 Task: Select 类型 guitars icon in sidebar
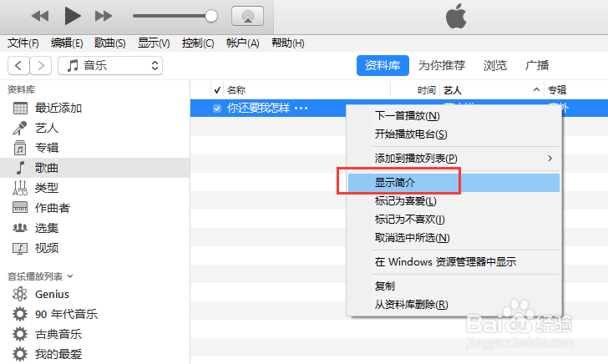(20, 188)
